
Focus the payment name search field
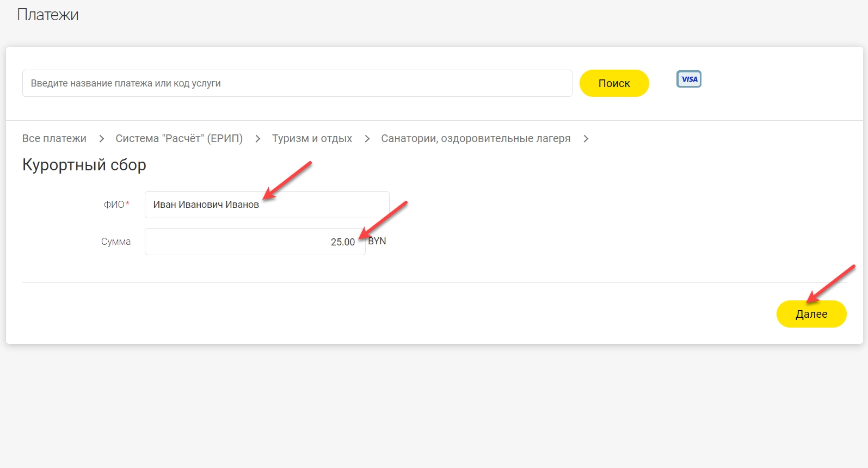point(297,83)
